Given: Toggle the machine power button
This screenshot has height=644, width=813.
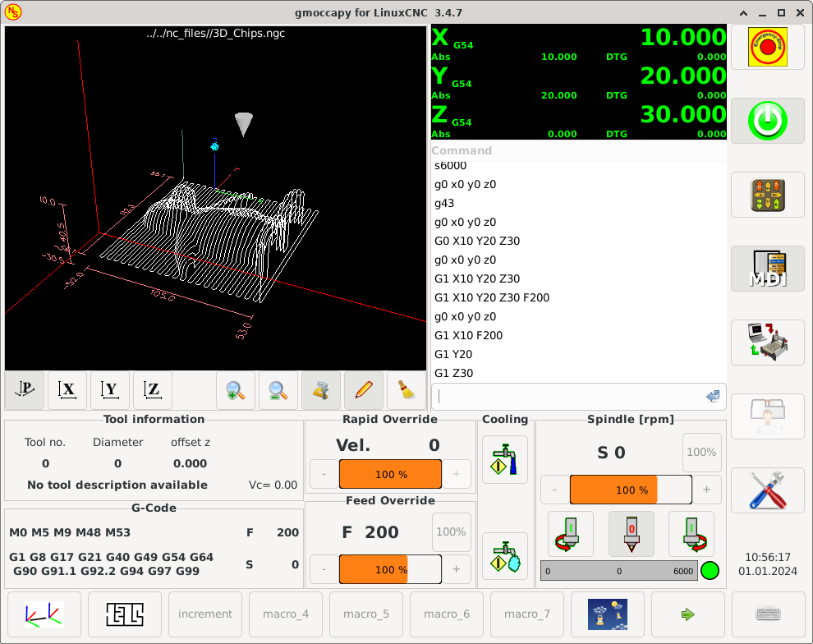Looking at the screenshot, I should click(767, 121).
